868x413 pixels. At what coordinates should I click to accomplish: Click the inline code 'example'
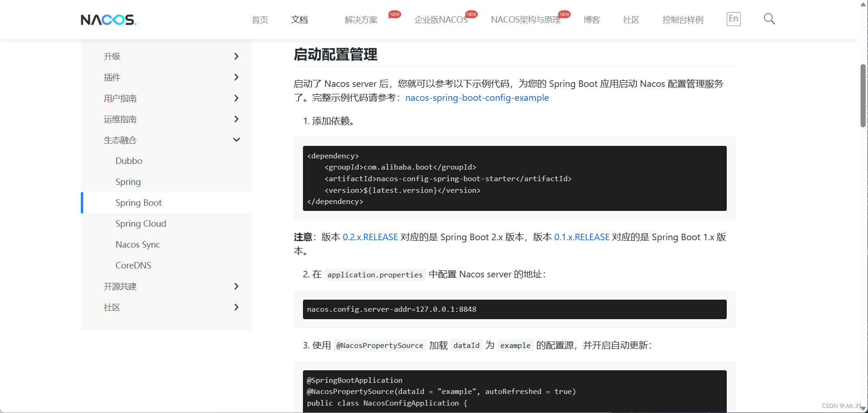click(515, 345)
